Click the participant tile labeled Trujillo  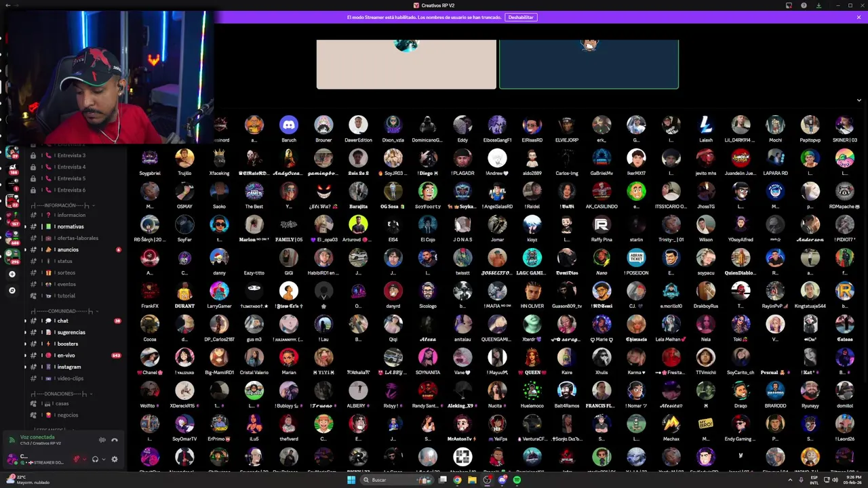click(184, 162)
